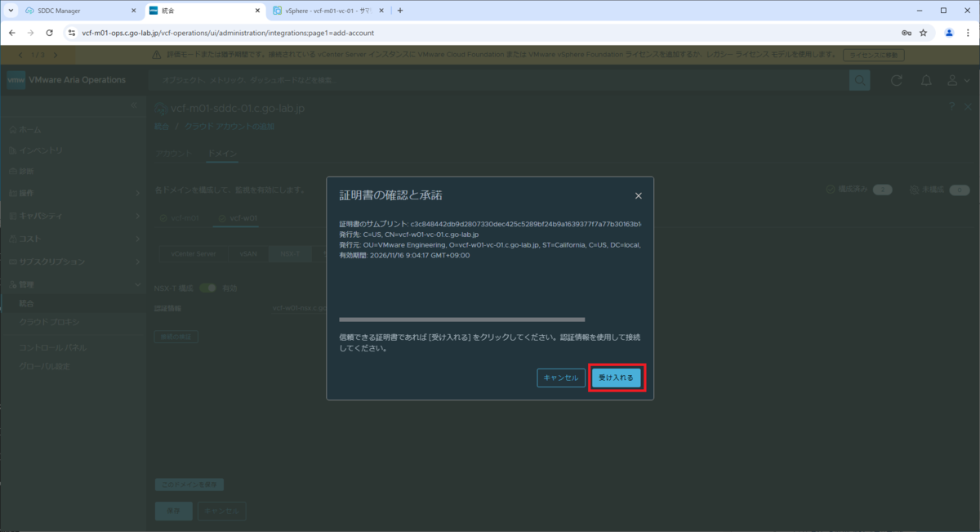Click the magnifier search button

pos(860,80)
